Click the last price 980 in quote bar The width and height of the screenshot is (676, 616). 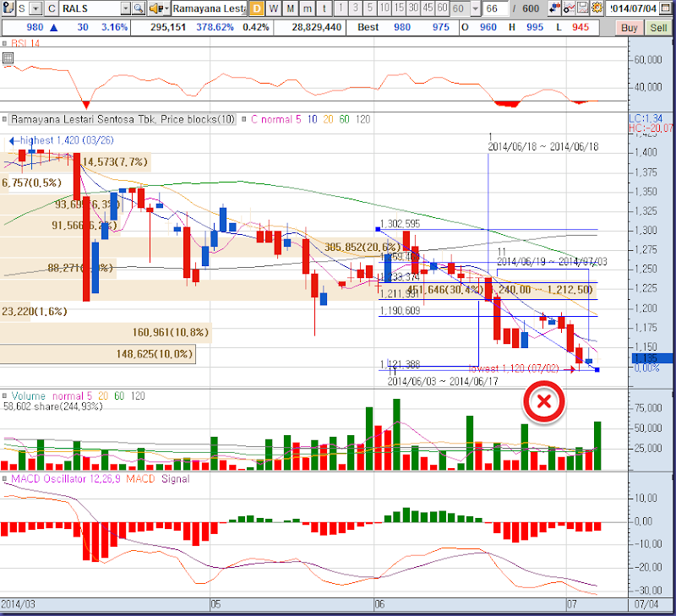(x=35, y=28)
